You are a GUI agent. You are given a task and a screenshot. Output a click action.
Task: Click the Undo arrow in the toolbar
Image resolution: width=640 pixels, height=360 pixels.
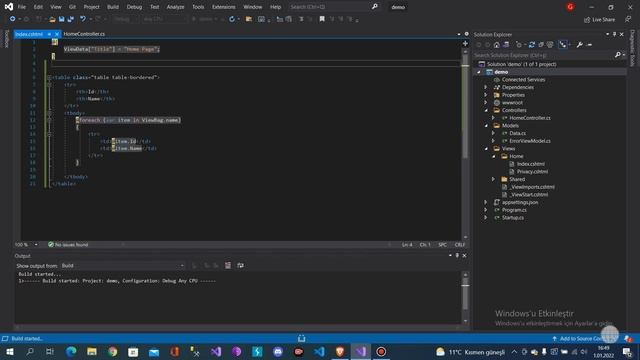tap(82, 19)
